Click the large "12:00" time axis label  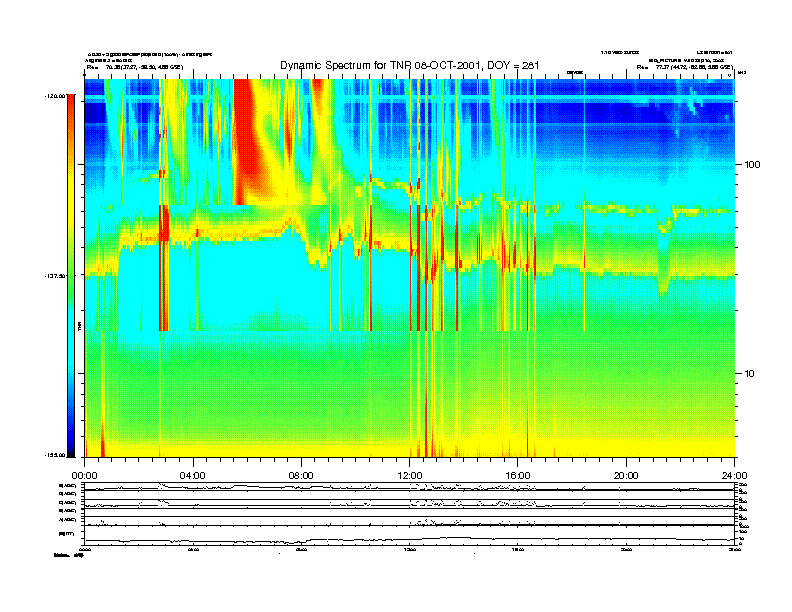point(410,476)
